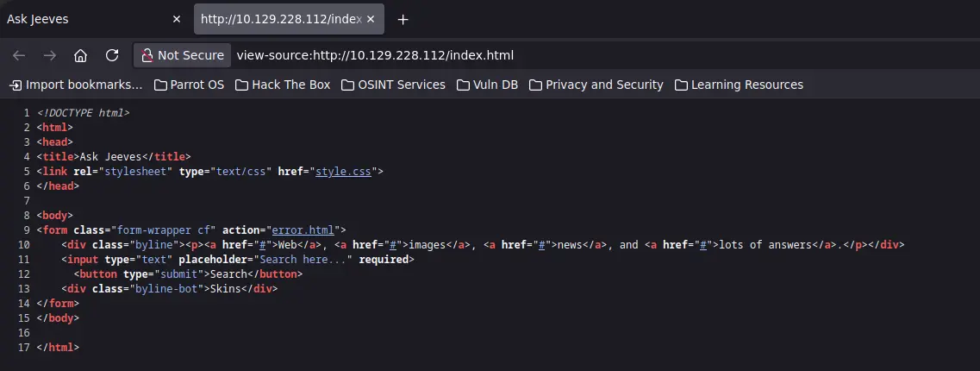Go to the home page icon
This screenshot has height=371, width=980.
pos(80,56)
